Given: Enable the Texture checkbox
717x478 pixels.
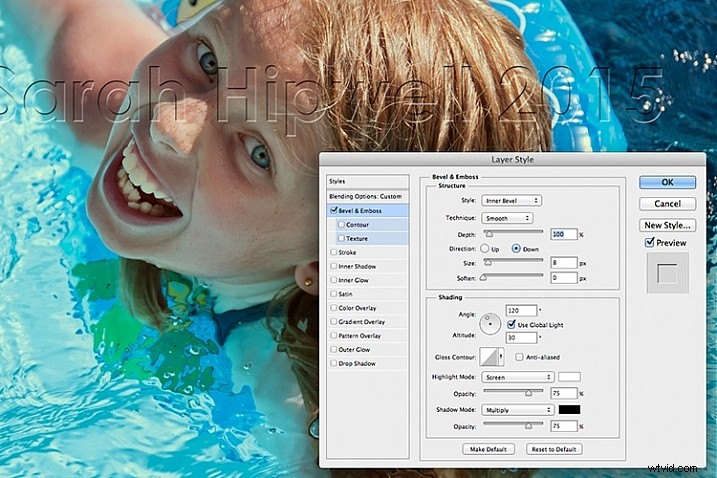Looking at the screenshot, I should (341, 238).
